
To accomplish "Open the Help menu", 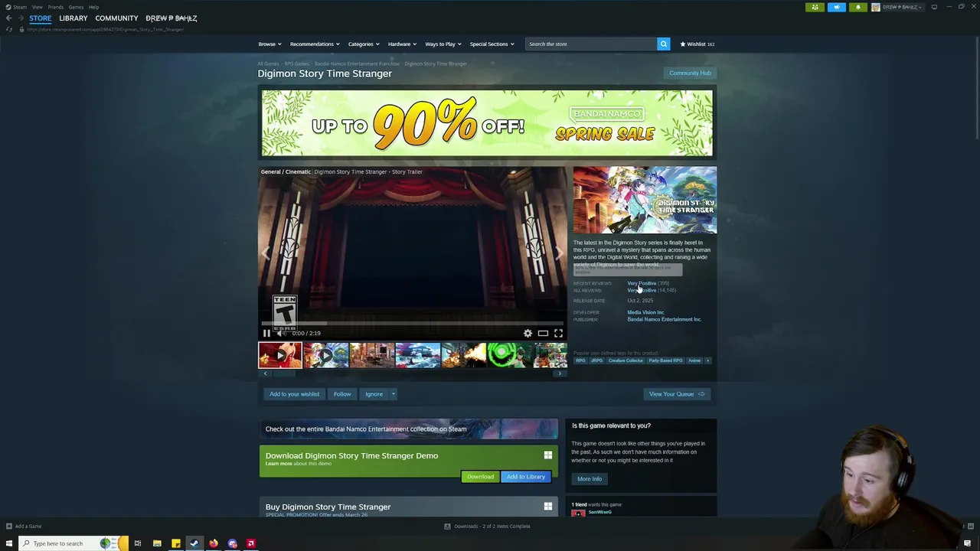I will coord(93,7).
